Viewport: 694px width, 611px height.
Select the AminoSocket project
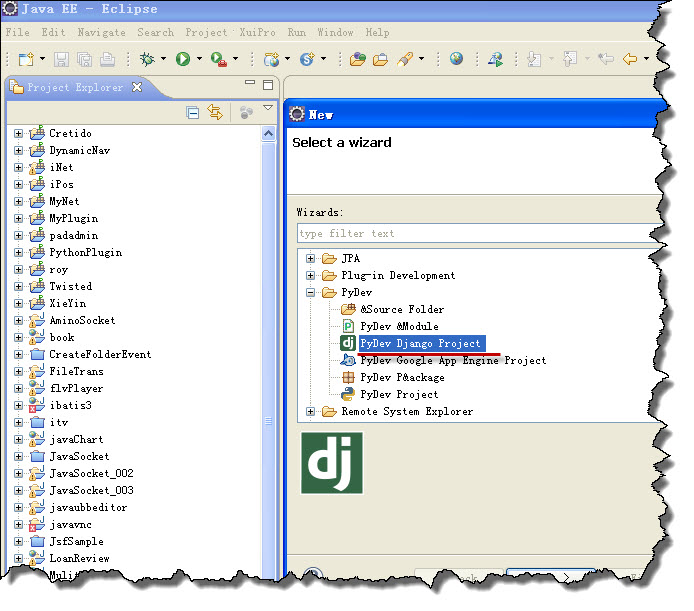(x=82, y=321)
